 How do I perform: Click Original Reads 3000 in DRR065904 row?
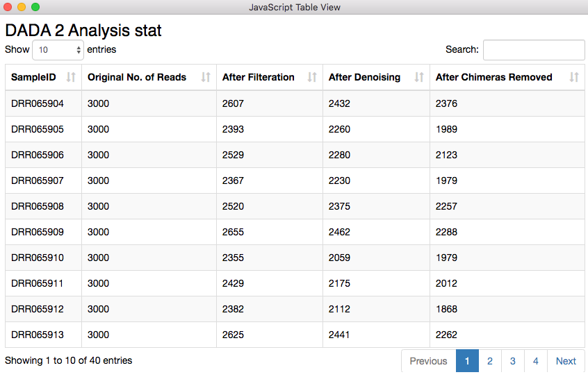[x=98, y=103]
